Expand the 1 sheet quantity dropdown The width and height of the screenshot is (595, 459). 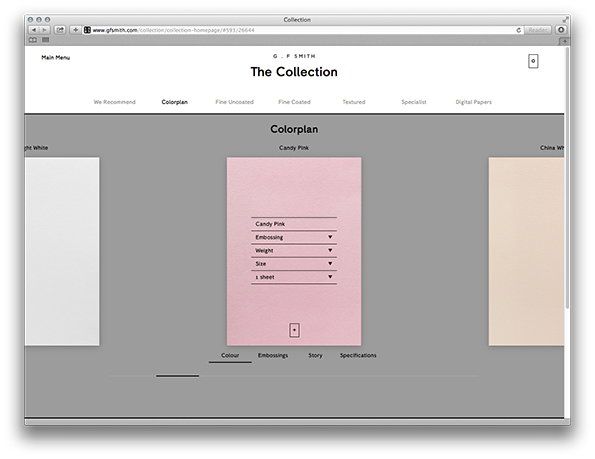tap(294, 277)
